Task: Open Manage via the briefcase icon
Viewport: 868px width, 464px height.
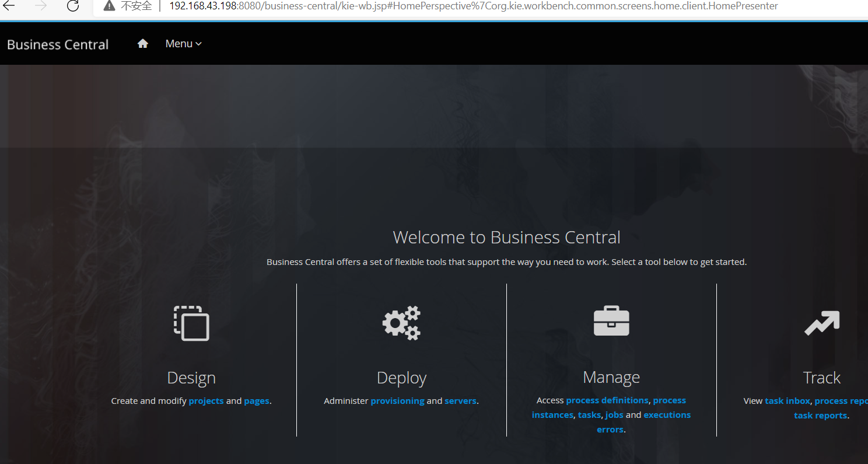Action: tap(611, 320)
